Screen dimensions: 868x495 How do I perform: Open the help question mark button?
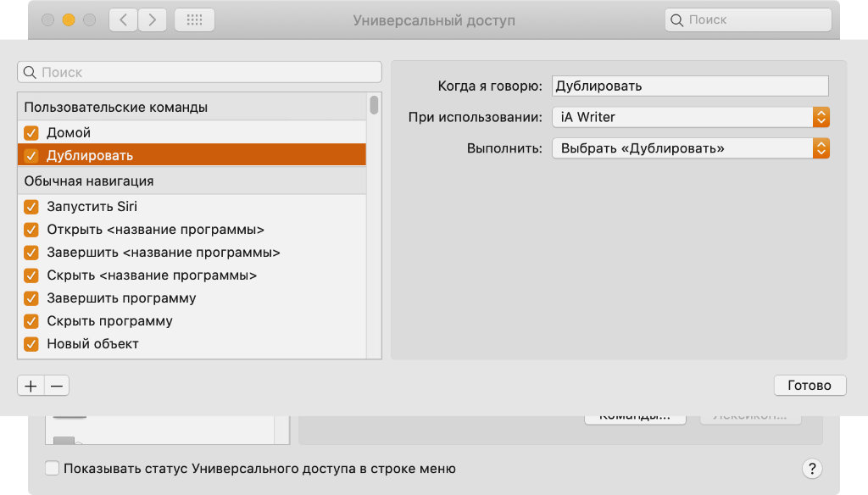click(x=811, y=469)
